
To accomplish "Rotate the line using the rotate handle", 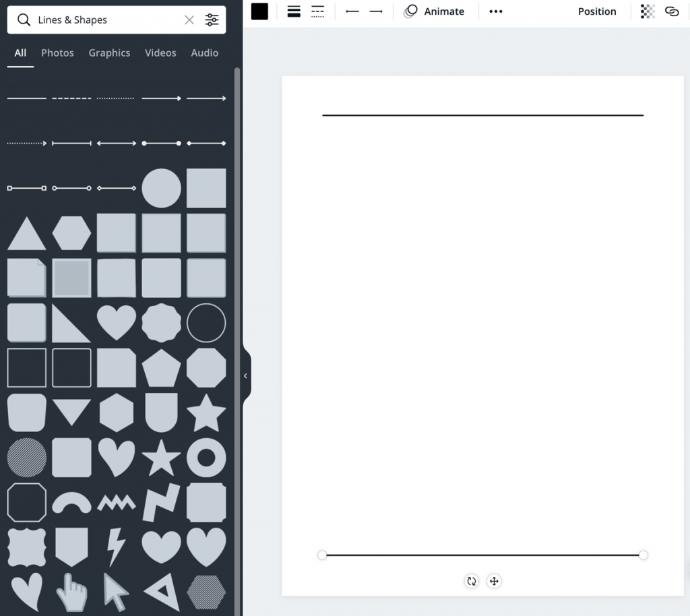I will (471, 580).
